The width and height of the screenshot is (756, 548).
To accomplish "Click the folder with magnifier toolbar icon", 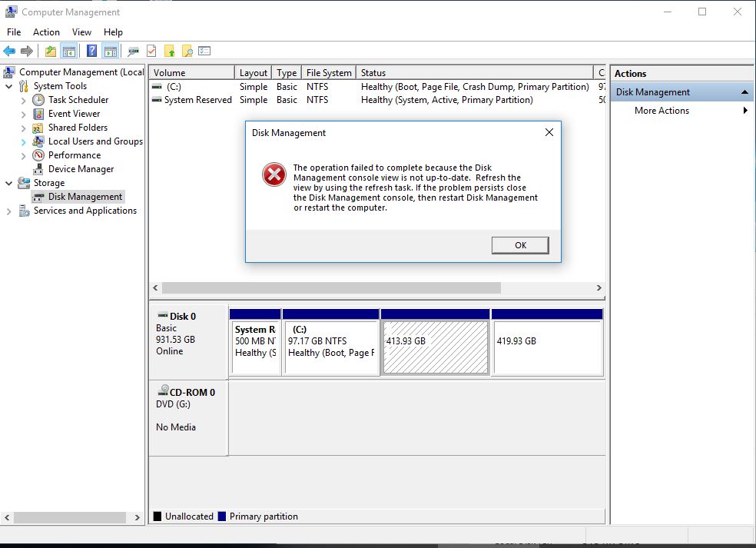I will (187, 51).
